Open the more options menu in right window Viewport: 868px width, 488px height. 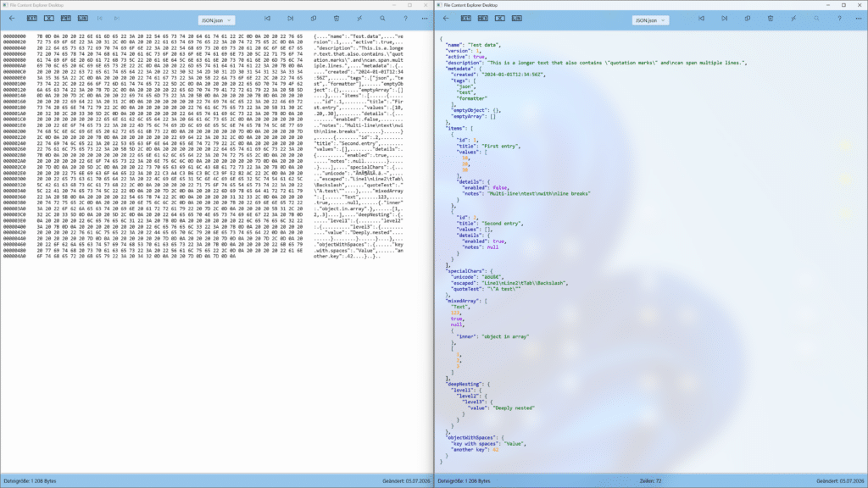[859, 19]
